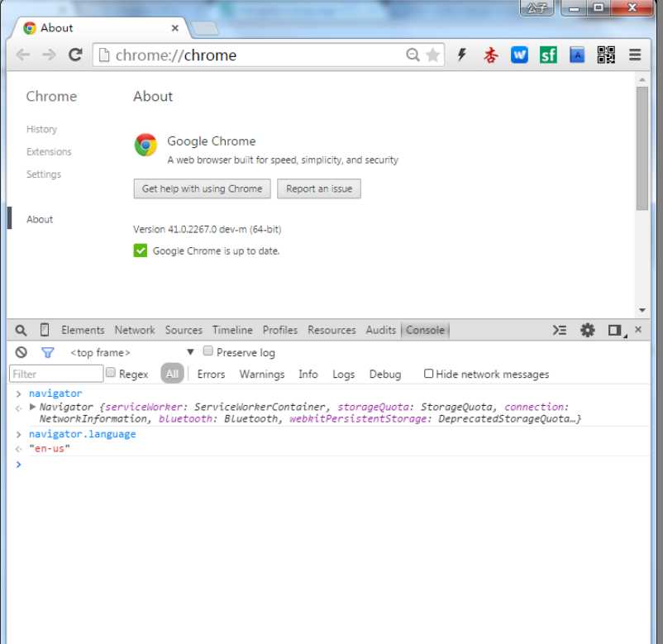Switch to the Network tab
Screen dimensions: 663x644
[x=135, y=330]
